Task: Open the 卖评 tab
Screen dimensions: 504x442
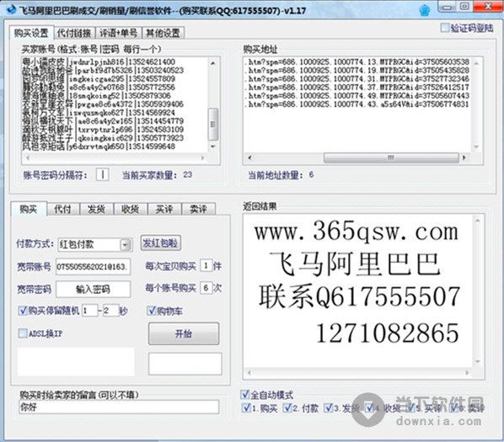Action: pyautogui.click(x=198, y=210)
